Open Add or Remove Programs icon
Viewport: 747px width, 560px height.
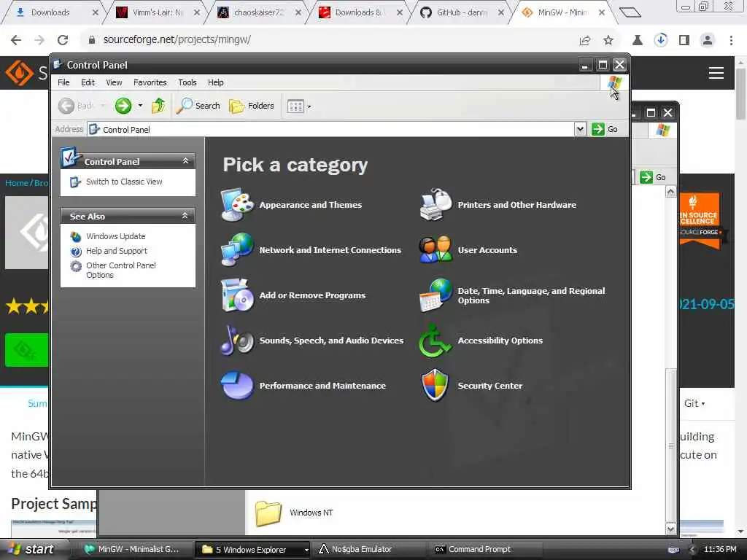tap(237, 295)
